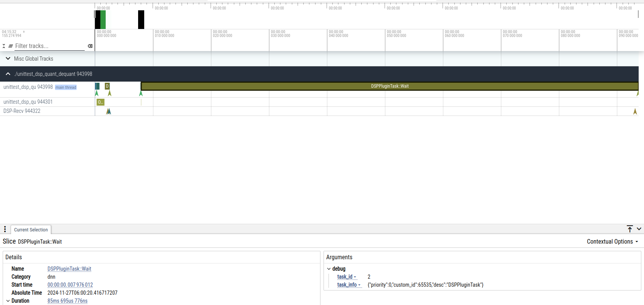Click in the Filter tracks input field
The image size is (644, 305).
point(49,46)
